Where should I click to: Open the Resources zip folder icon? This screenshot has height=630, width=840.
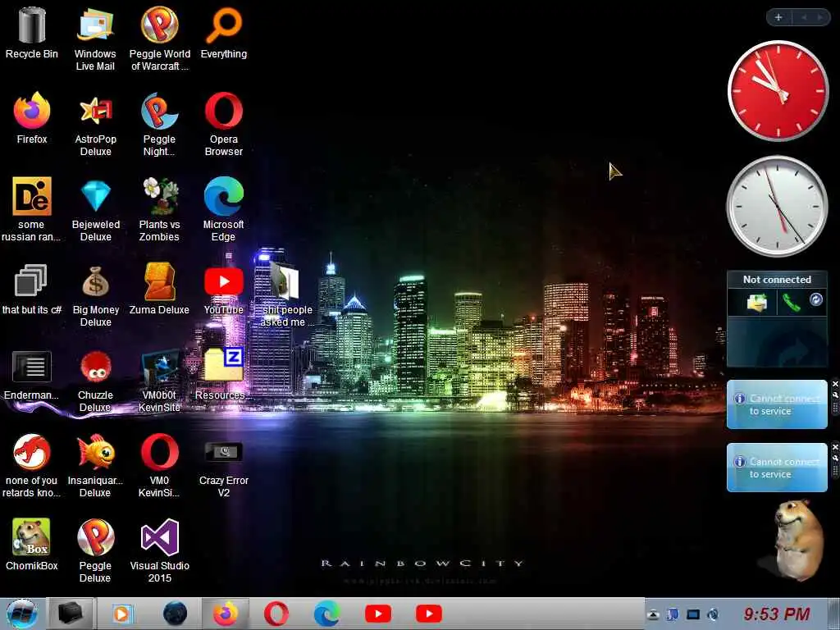(224, 374)
